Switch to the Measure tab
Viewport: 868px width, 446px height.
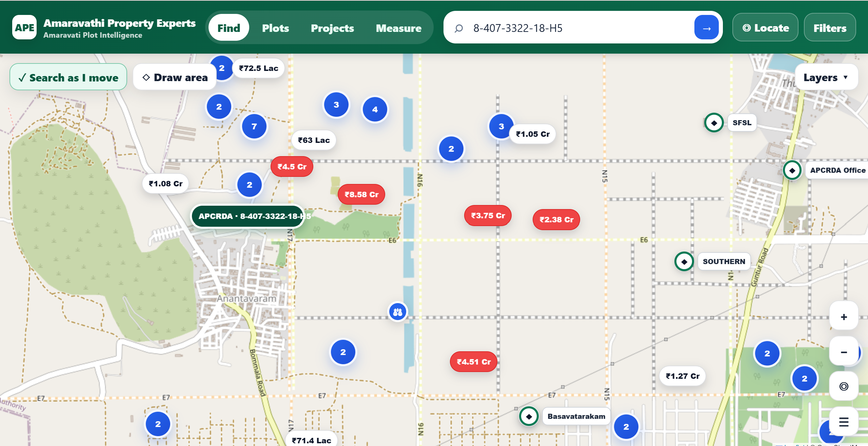(x=399, y=28)
